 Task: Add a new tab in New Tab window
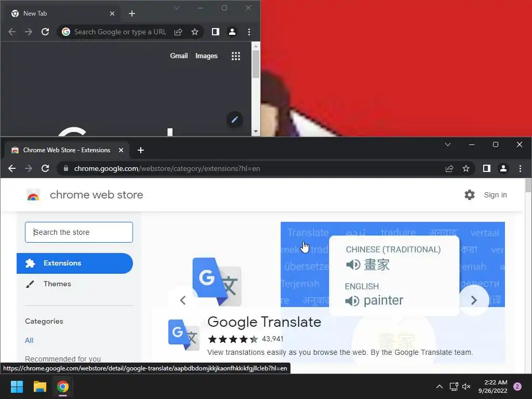pos(132,14)
